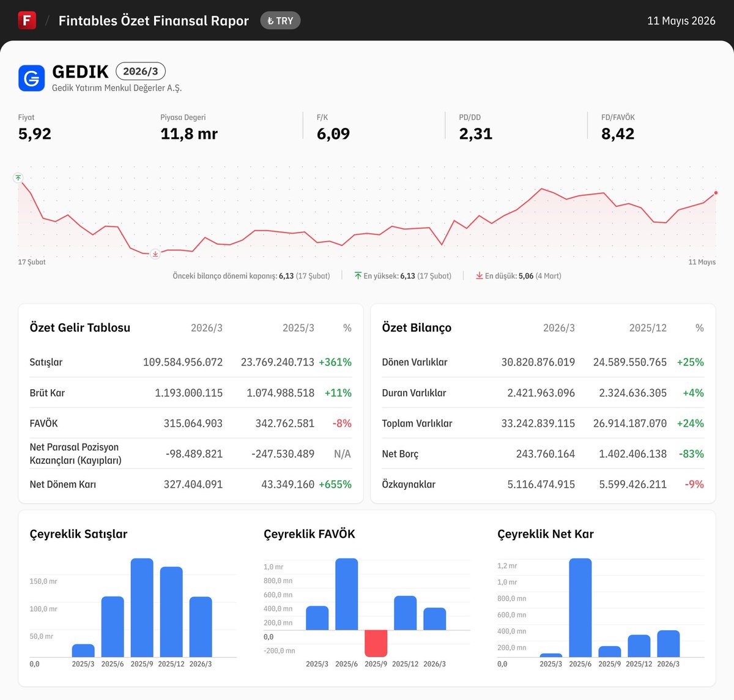This screenshot has height=700, width=734.
Task: Click the F/K value 6,09
Action: point(333,134)
